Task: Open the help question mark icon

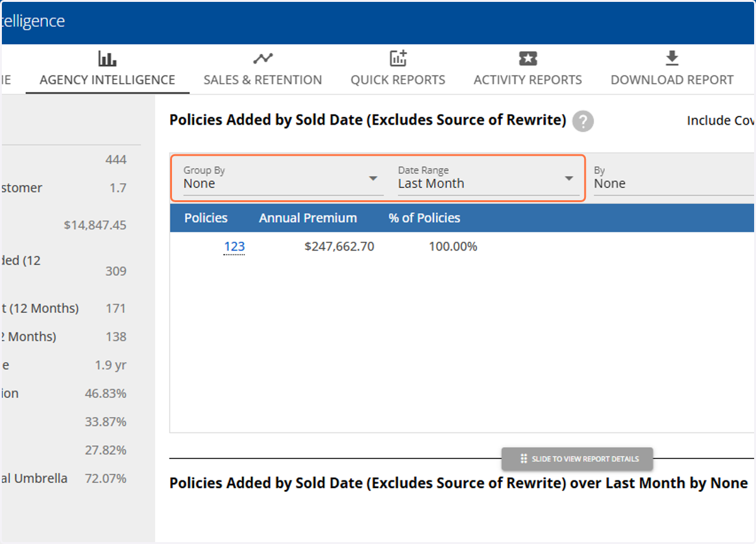Action: point(583,121)
